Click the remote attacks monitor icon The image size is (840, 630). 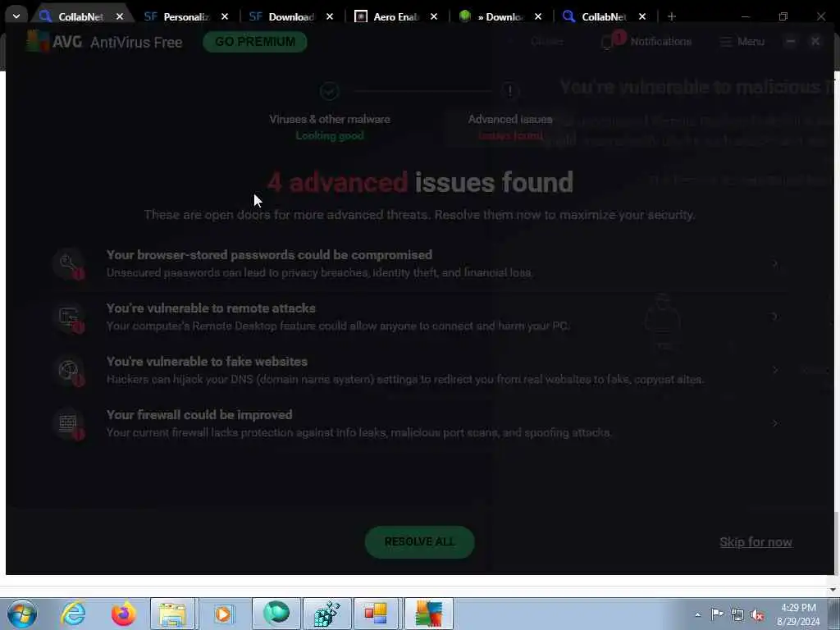[69, 317]
